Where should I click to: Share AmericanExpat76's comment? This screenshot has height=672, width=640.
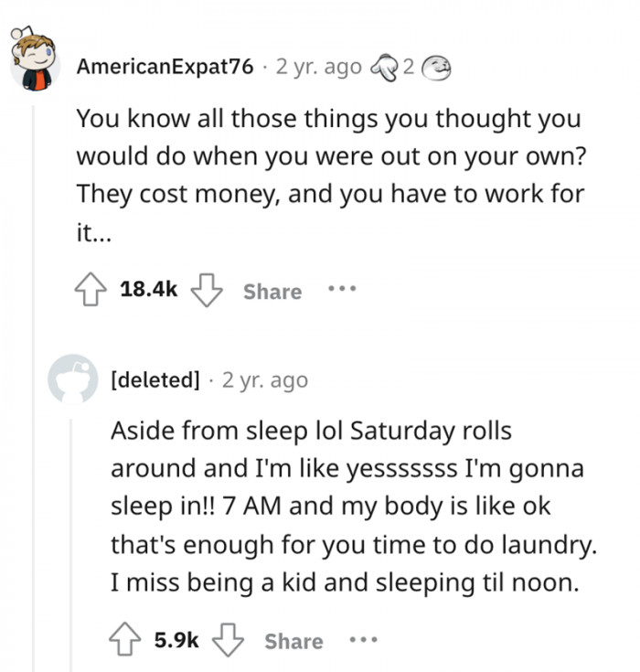pos(272,292)
